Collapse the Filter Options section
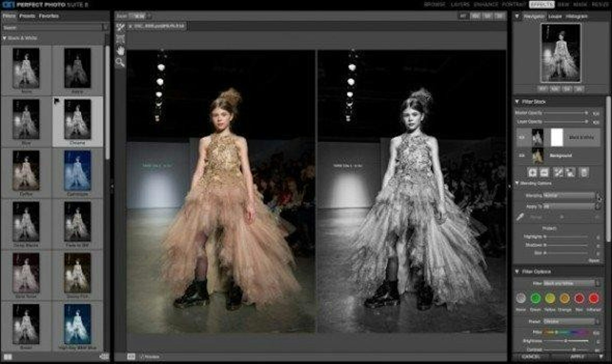The image size is (612, 364). [517, 271]
